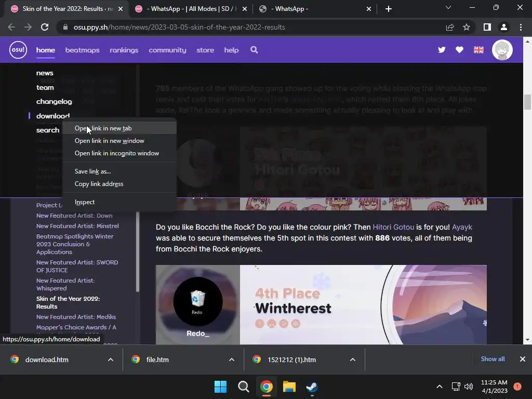532x399 pixels.
Task: Select Save link as...
Action: [x=119, y=171]
